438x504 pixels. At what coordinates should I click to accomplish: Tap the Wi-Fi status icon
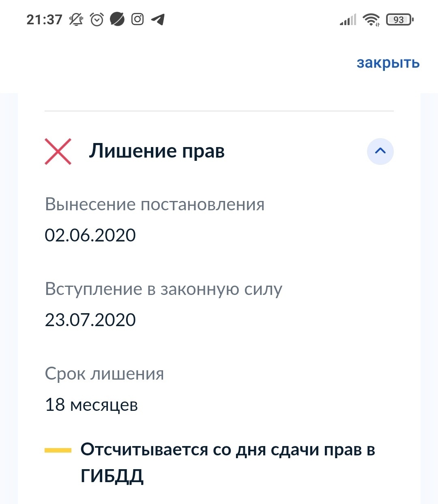coord(371,19)
